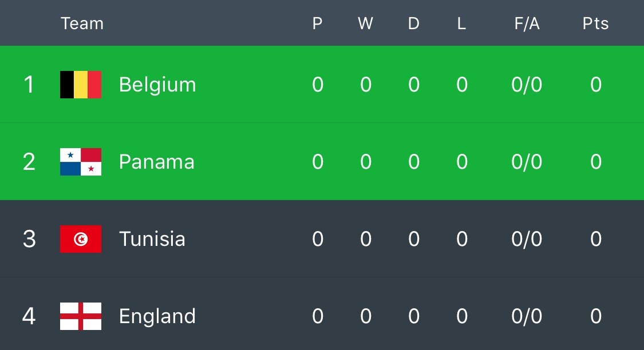Click Belgium's rank number 1
This screenshot has width=644, height=350.
29,85
